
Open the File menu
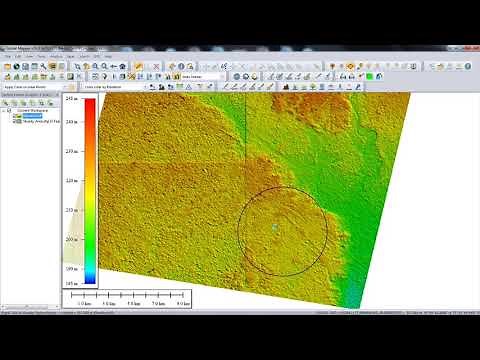tap(8, 56)
